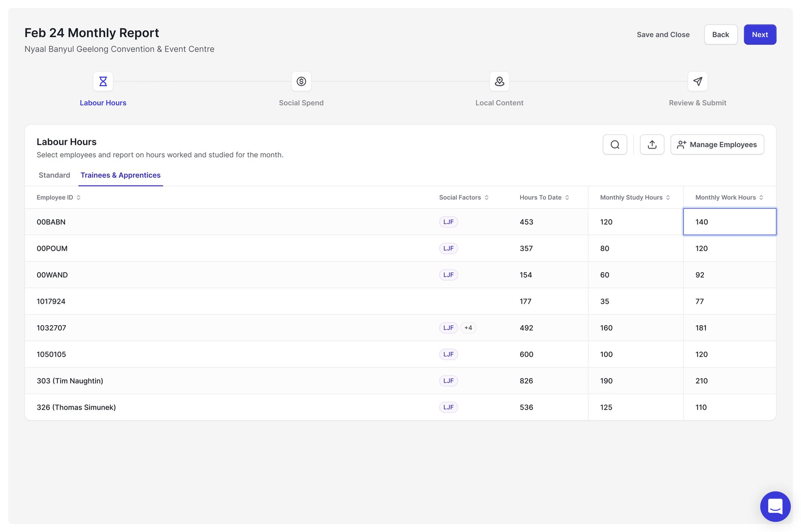Open the chat support bubble
Viewport: 801px width, 532px height.
[775, 506]
